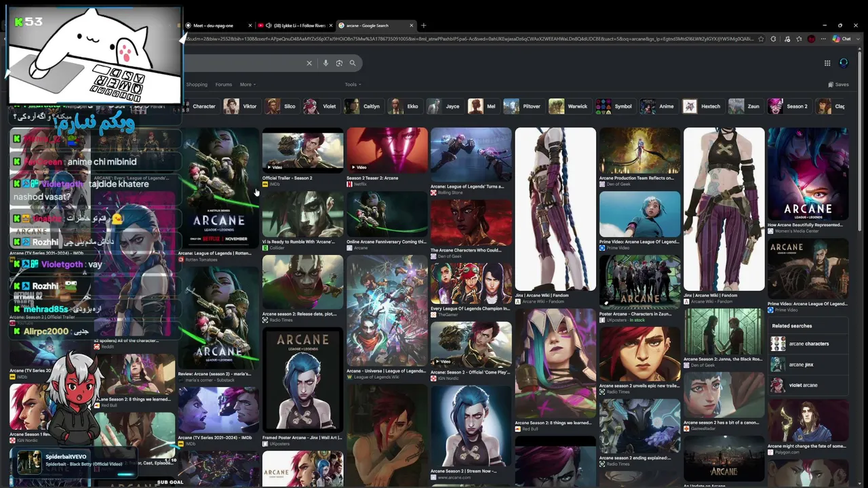Open the Every League Of Legends Champion image
This screenshot has height=488, width=868.
(471, 283)
